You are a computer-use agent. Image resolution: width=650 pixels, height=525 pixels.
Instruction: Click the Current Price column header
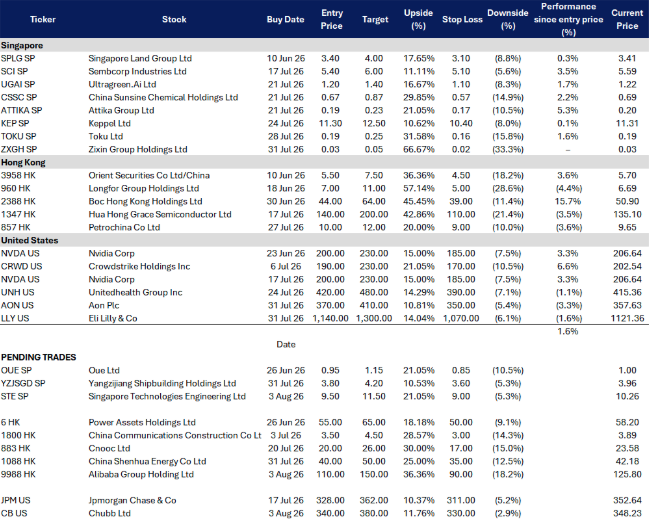627,19
